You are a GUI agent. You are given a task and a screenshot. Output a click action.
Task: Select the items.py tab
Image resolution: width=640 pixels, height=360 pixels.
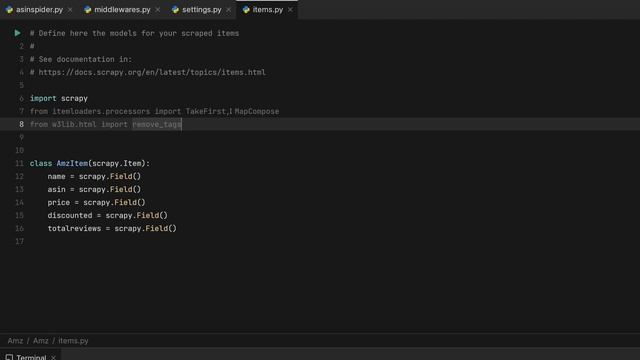(x=267, y=9)
